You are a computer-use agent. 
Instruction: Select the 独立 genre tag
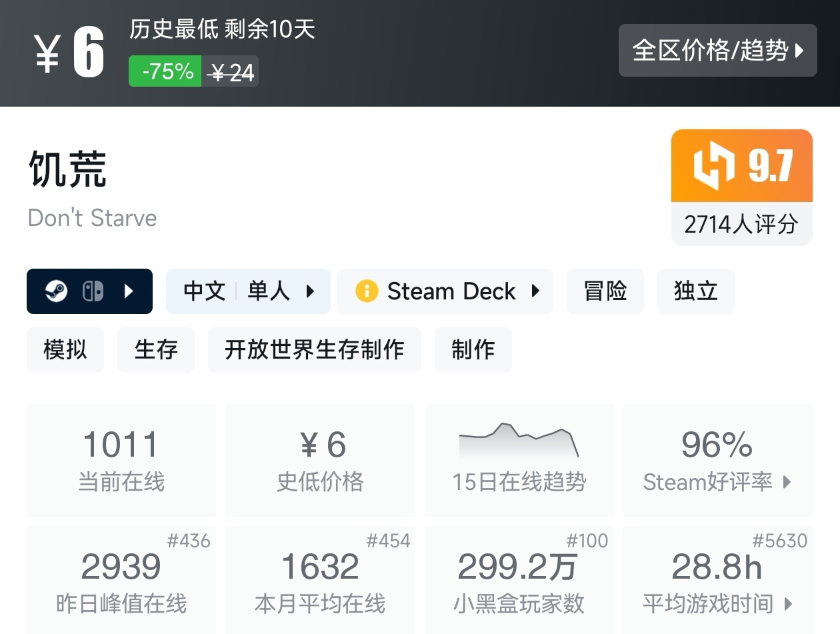pos(695,291)
